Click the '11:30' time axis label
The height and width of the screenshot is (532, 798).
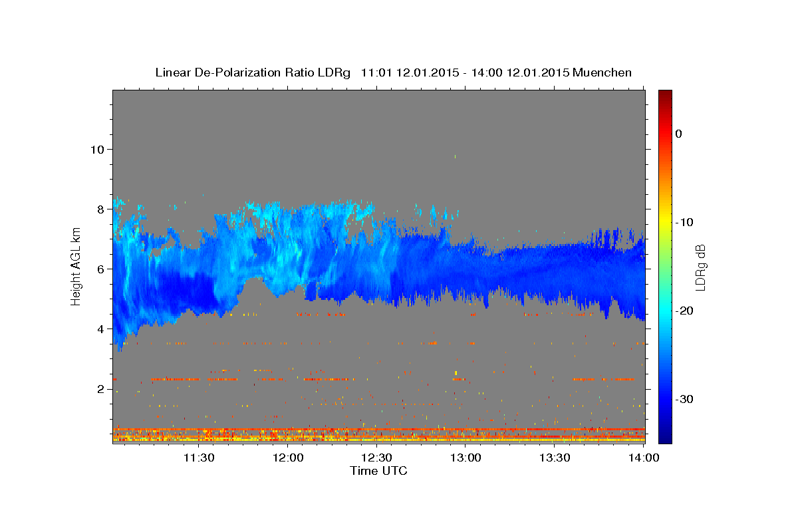(198, 458)
